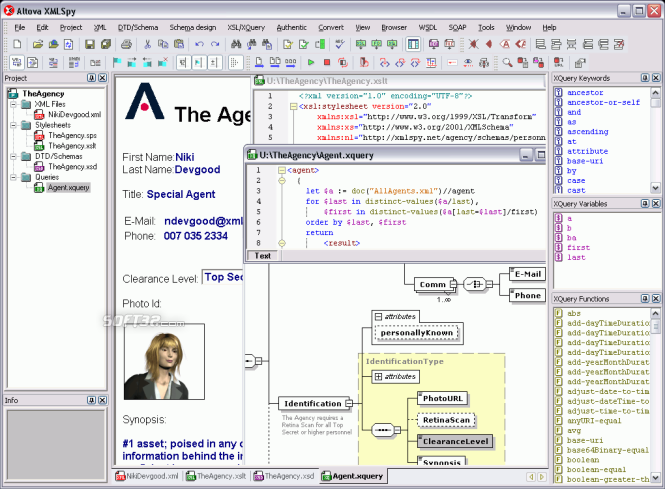Viewport: 665px width, 489px height.
Task: Open the DTD/Schema menu
Action: click(x=138, y=28)
